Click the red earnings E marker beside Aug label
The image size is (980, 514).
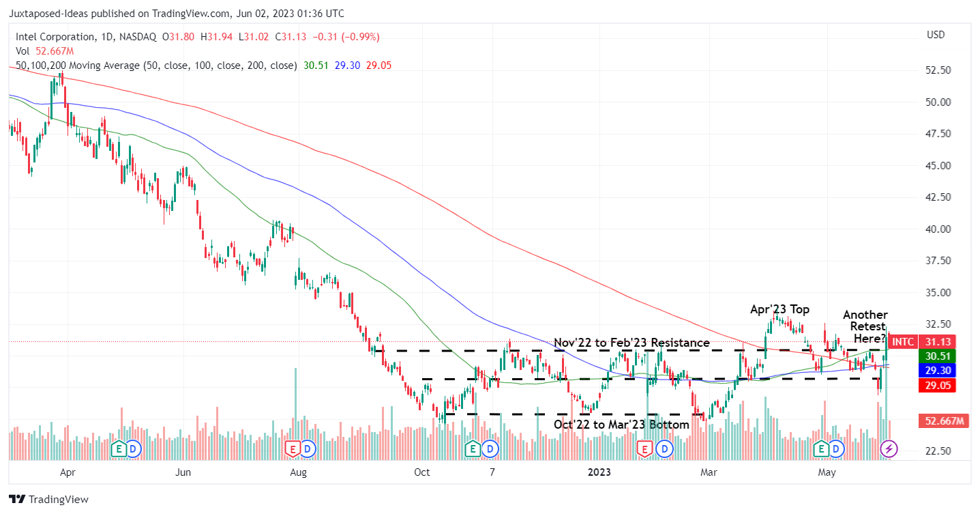pos(293,448)
